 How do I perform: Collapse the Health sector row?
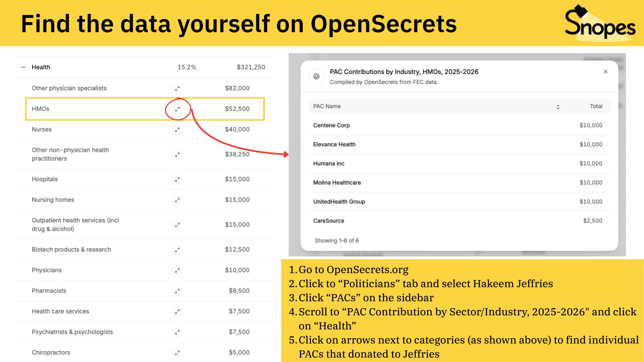[23, 67]
